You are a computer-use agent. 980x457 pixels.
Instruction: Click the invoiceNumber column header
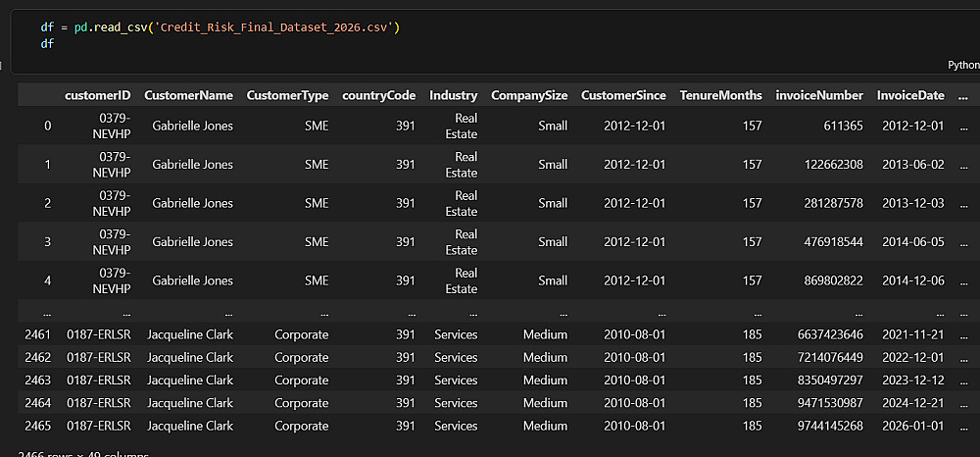pos(819,95)
